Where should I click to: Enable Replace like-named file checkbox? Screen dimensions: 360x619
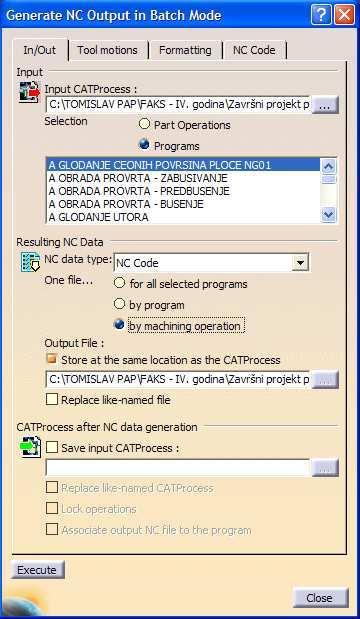(52, 400)
